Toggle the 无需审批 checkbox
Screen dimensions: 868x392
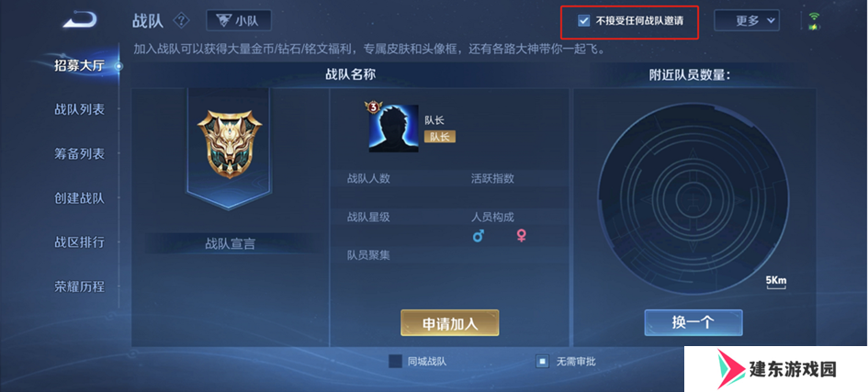[542, 362]
